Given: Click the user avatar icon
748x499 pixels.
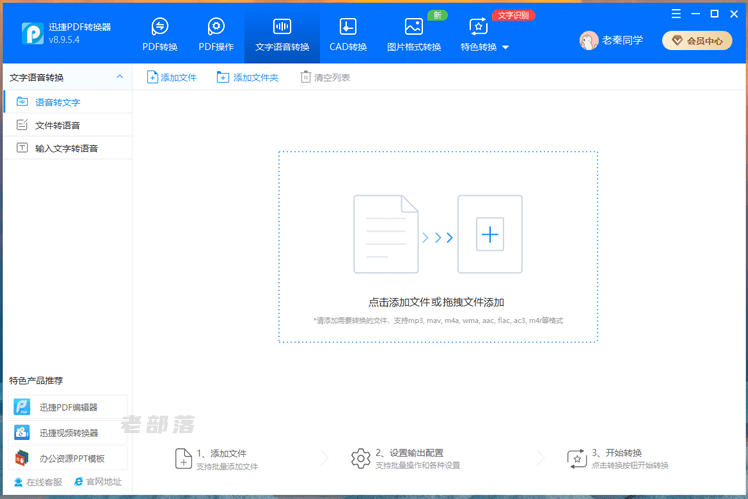Looking at the screenshot, I should [x=589, y=41].
